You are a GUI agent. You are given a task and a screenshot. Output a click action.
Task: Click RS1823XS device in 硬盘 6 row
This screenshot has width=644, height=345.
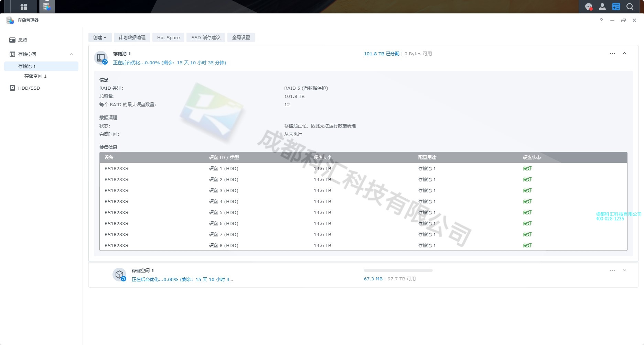116,223
